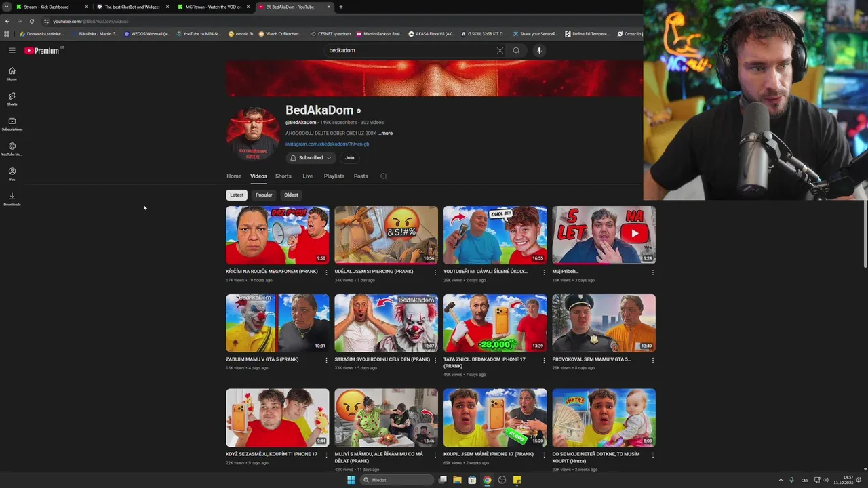Click the page vertical scrollbar

pos(865,234)
